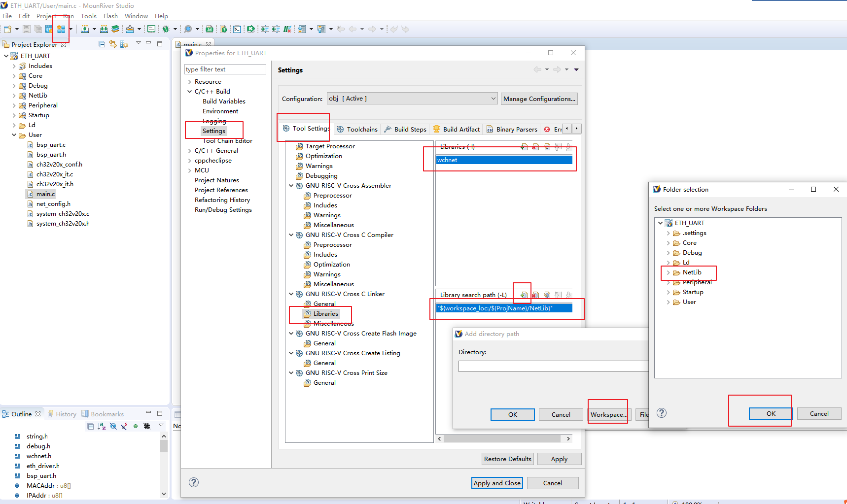This screenshot has width=847, height=504.
Task: Toggle group includes green dot in Outline
Action: click(x=136, y=426)
